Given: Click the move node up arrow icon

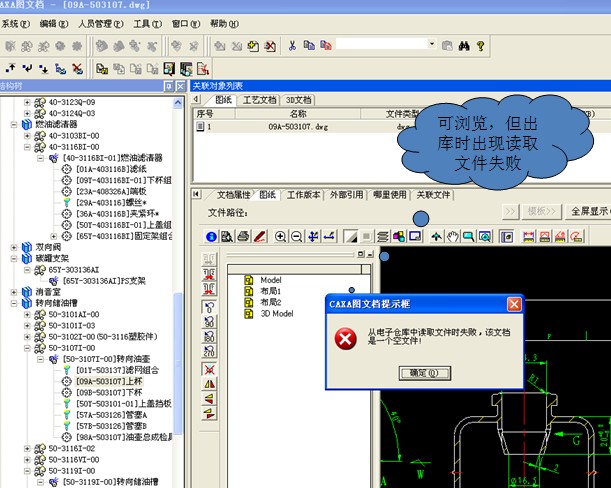Looking at the screenshot, I should point(11,69).
